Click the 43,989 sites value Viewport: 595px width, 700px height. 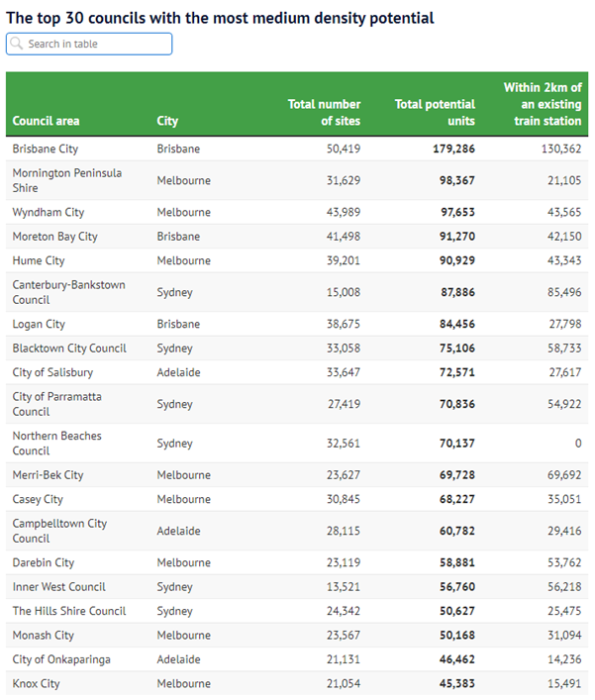tap(344, 212)
